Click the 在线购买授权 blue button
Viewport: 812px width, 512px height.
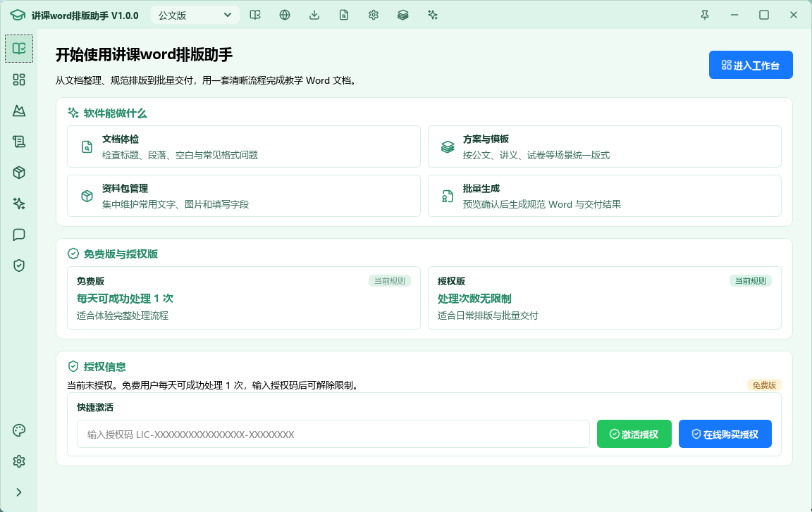pos(725,434)
